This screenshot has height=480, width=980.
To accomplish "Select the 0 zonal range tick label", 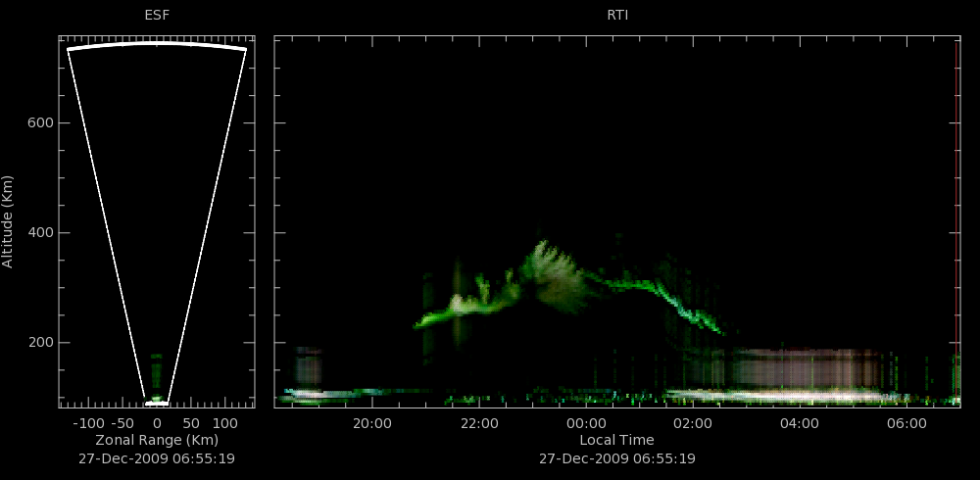I will tap(157, 424).
